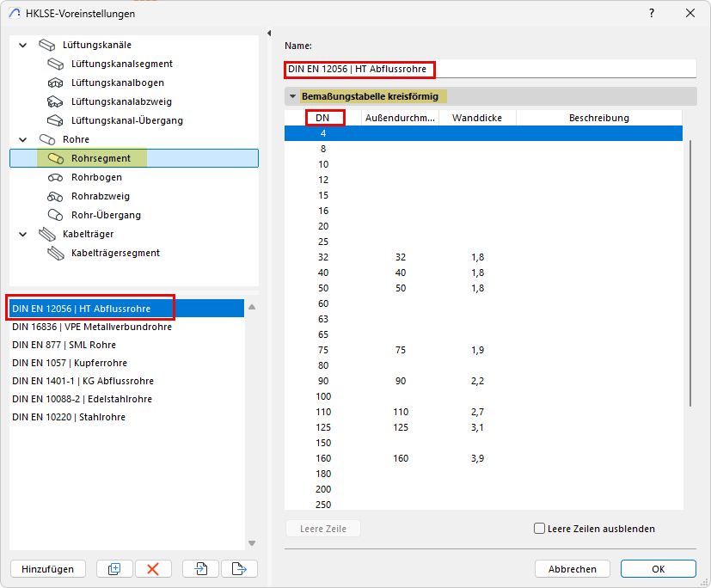Click Wanddicke 2,2 in DN 90 row

[x=477, y=381]
